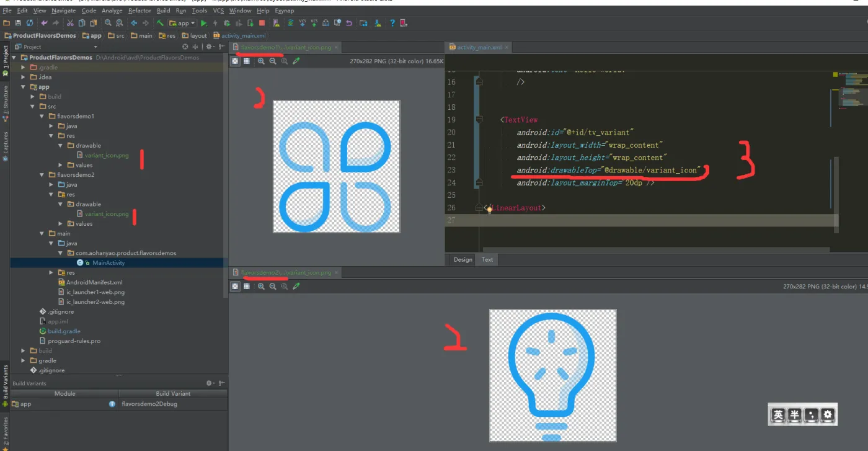Click the Cut scissors icon
Image resolution: width=868 pixels, height=451 pixels.
(71, 23)
